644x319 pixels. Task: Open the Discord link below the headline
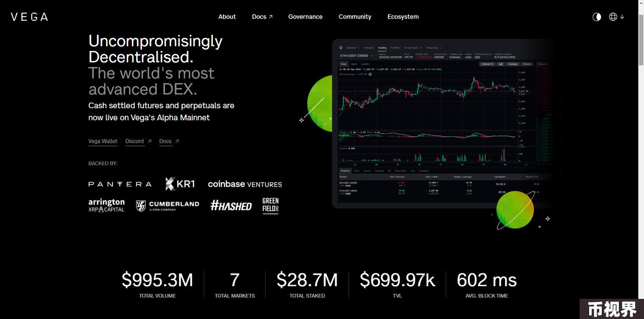138,141
